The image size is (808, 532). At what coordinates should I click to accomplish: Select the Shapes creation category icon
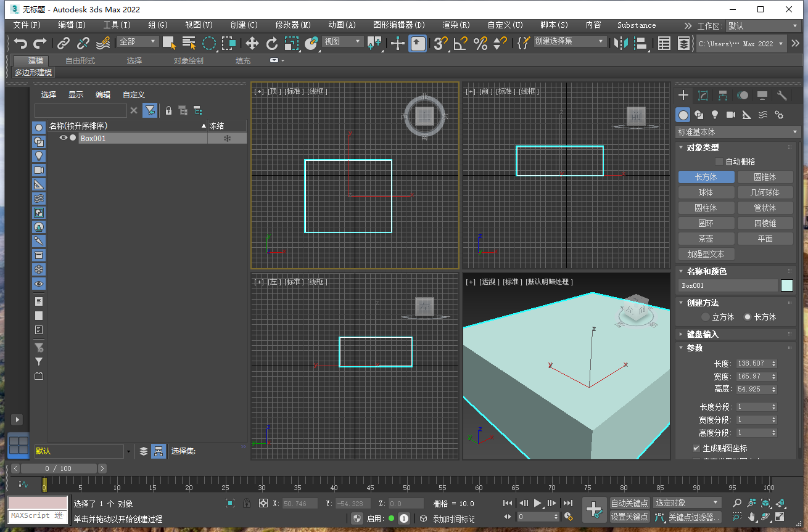tap(699, 115)
